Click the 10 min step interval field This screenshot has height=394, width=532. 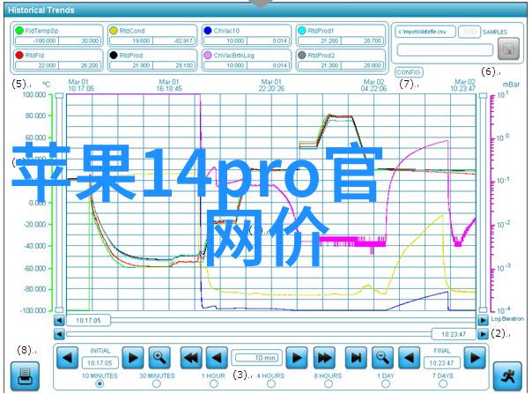257,358
